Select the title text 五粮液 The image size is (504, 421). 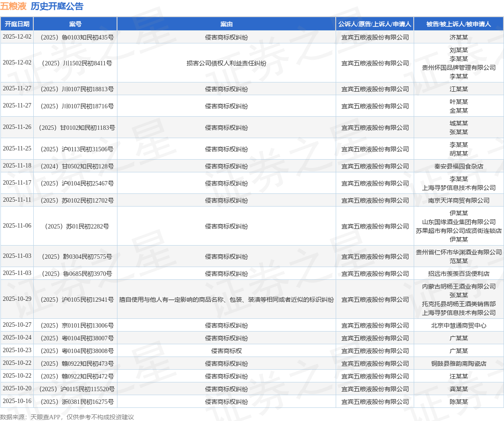[x=13, y=6]
